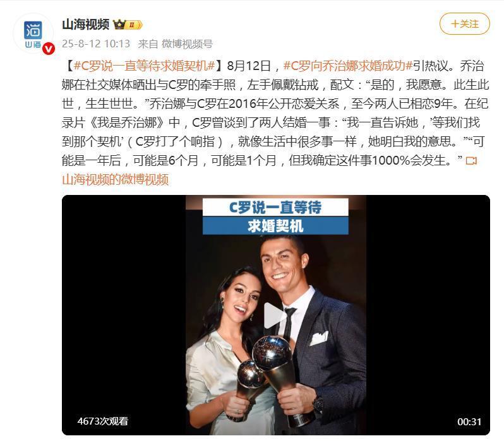
Task: Open the video thumbnail of the couple
Action: point(276,315)
